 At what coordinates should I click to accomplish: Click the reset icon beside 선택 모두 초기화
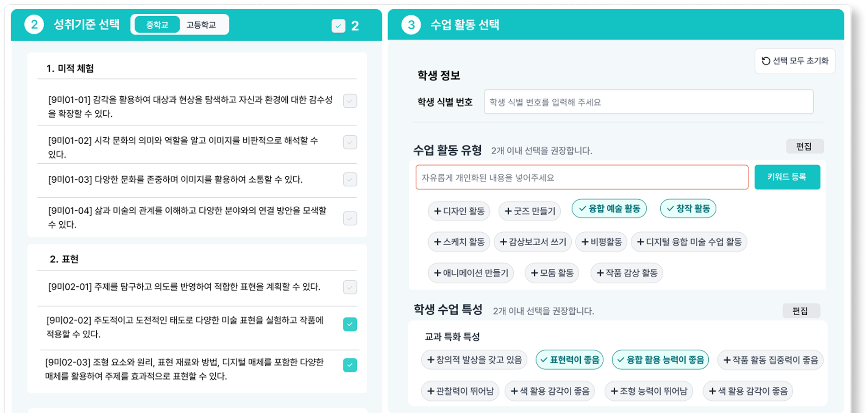766,61
